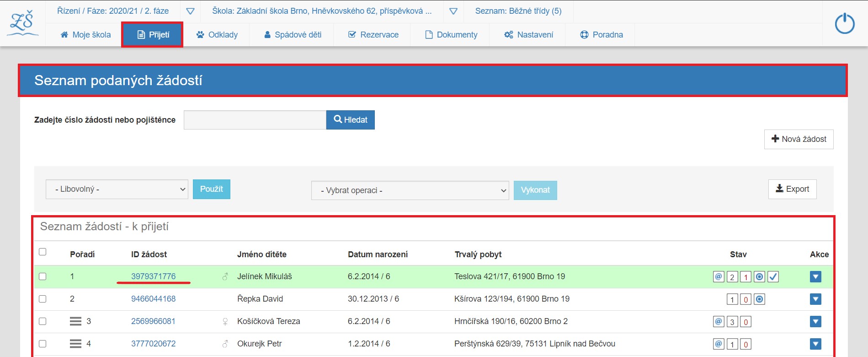The width and height of the screenshot is (868, 357).
Task: Click the Vykonat button
Action: coord(535,190)
